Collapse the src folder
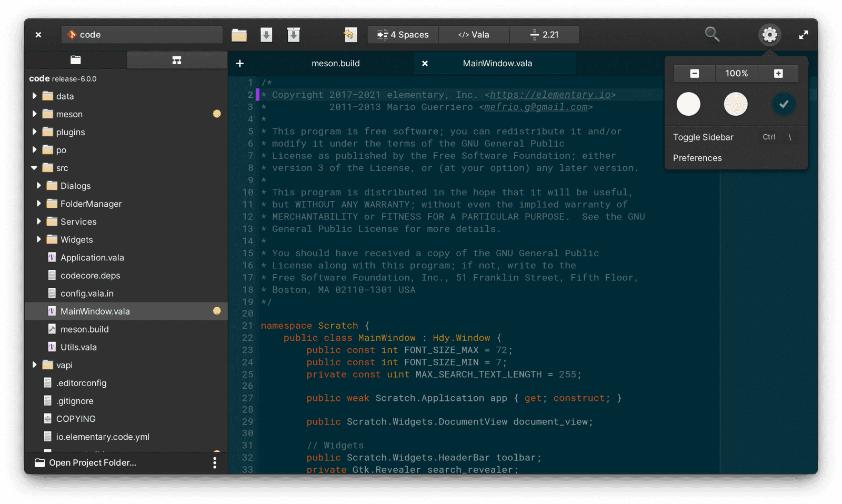 pos(34,167)
